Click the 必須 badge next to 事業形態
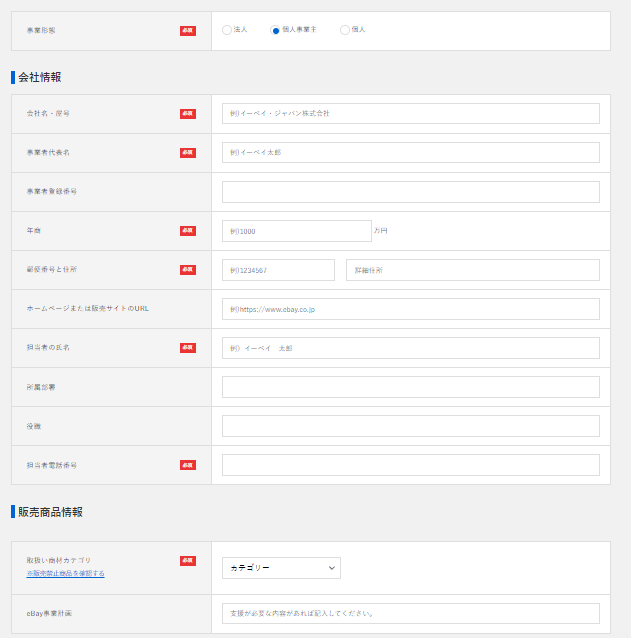631x638 pixels. [x=188, y=31]
